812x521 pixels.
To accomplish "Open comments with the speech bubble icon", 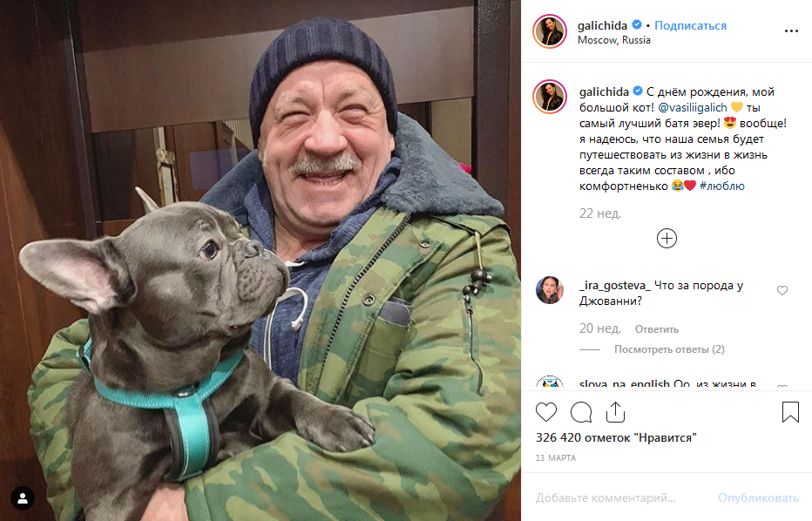I will click(x=581, y=412).
